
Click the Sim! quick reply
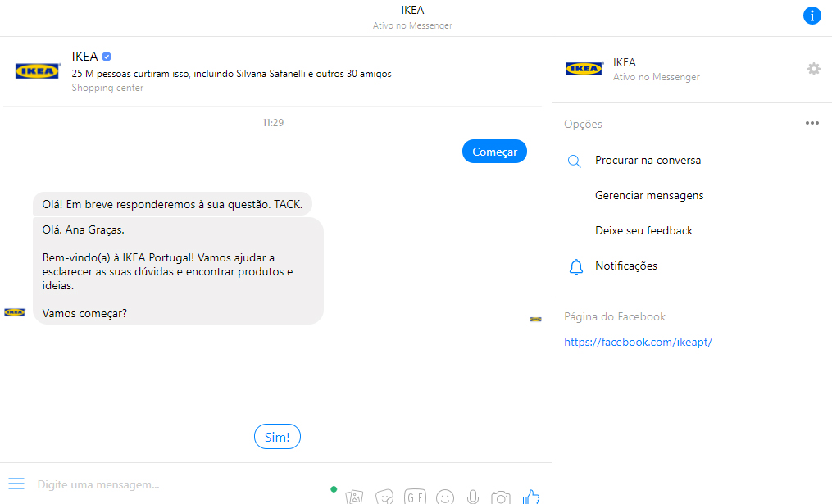coord(277,436)
